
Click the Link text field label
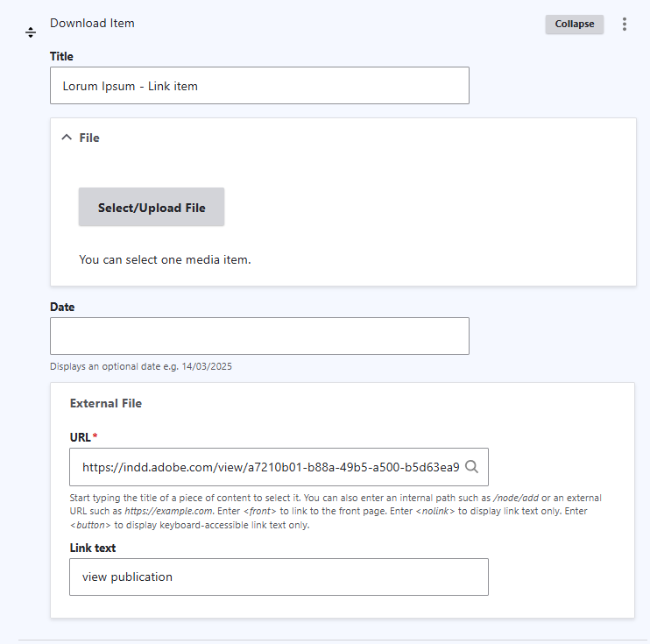coord(93,548)
